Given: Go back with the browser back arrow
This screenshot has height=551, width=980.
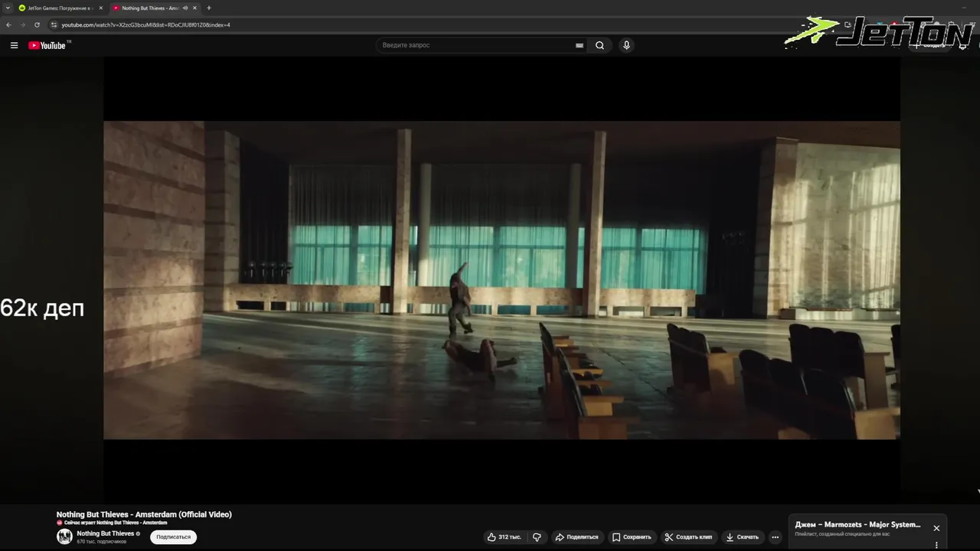Looking at the screenshot, I should (8, 24).
